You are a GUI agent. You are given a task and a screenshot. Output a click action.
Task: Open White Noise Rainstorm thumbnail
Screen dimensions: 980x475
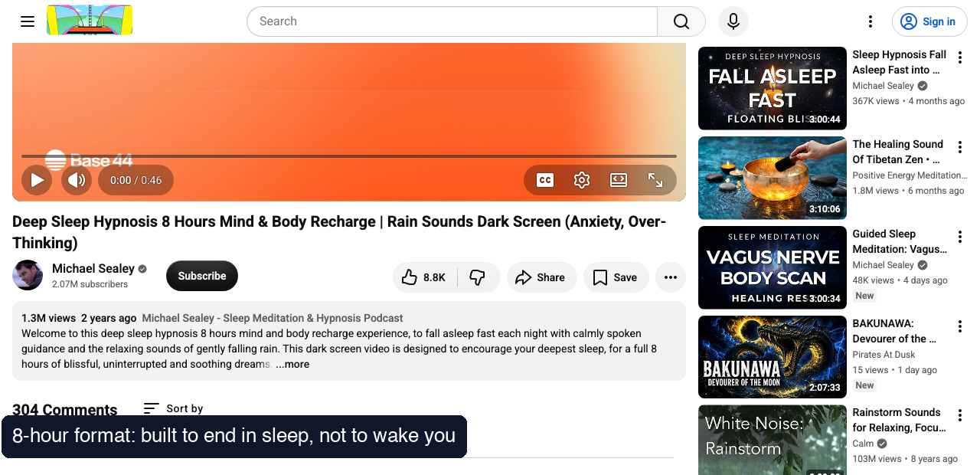[x=773, y=440]
